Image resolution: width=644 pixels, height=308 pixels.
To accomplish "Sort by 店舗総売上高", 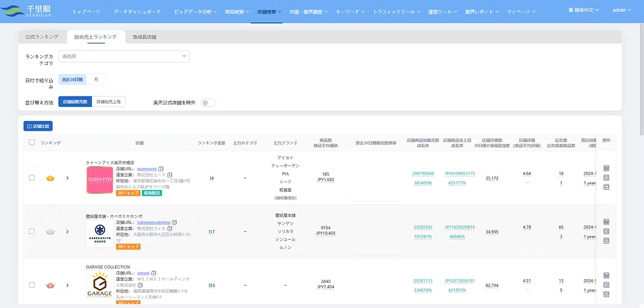I will point(108,102).
